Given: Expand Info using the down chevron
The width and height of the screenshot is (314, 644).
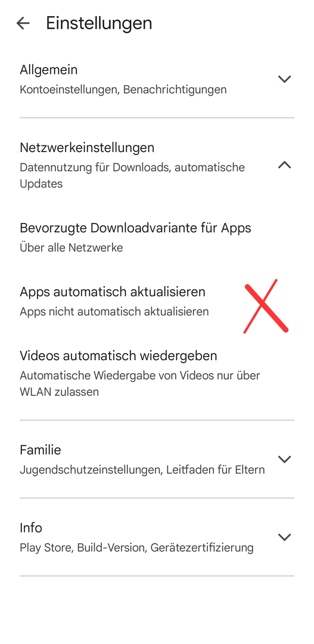Looking at the screenshot, I should click(x=284, y=537).
